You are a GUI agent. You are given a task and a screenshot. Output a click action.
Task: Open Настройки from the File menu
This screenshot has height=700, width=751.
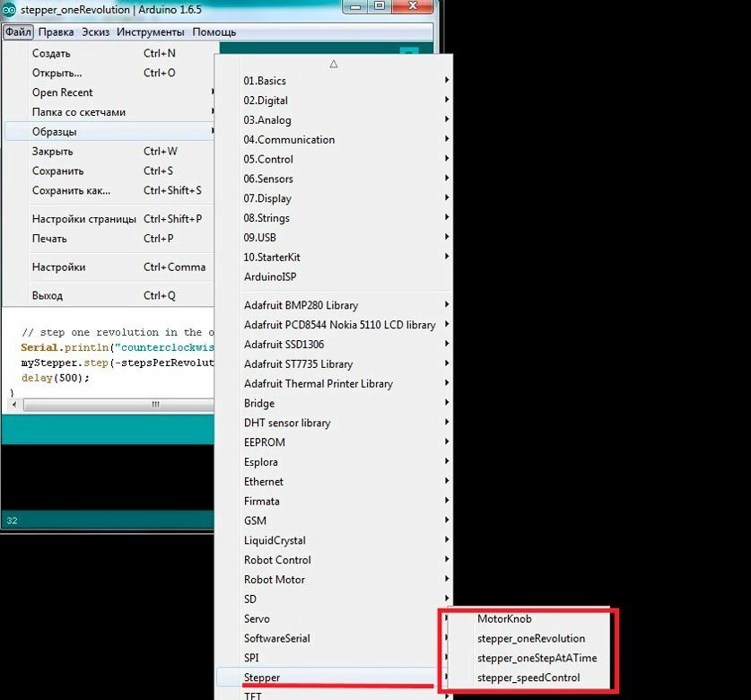[58, 267]
